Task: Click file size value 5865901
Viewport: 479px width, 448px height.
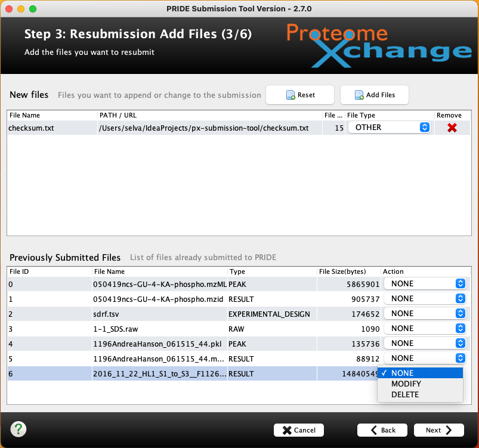Action: point(349,284)
